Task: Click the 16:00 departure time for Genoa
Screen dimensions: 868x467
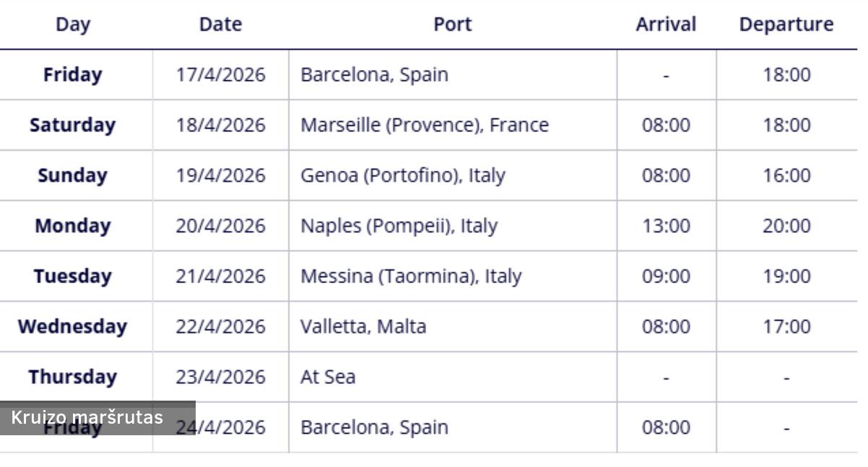Action: [x=786, y=175]
